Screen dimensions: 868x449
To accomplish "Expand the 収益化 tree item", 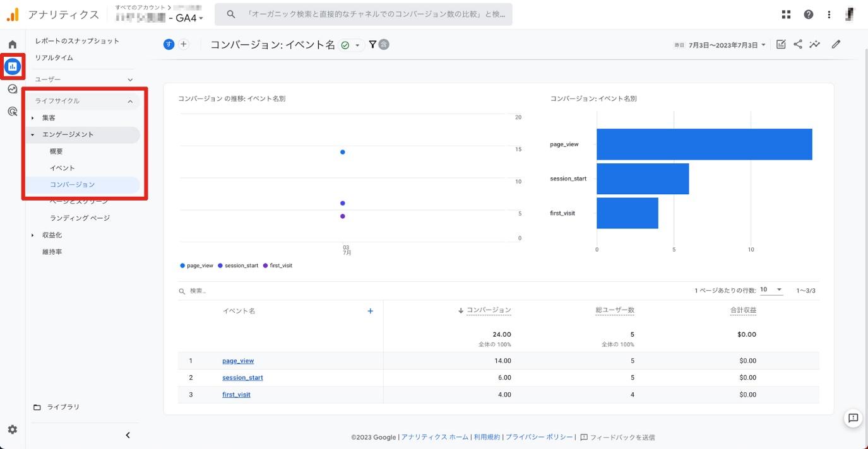I will (x=33, y=235).
